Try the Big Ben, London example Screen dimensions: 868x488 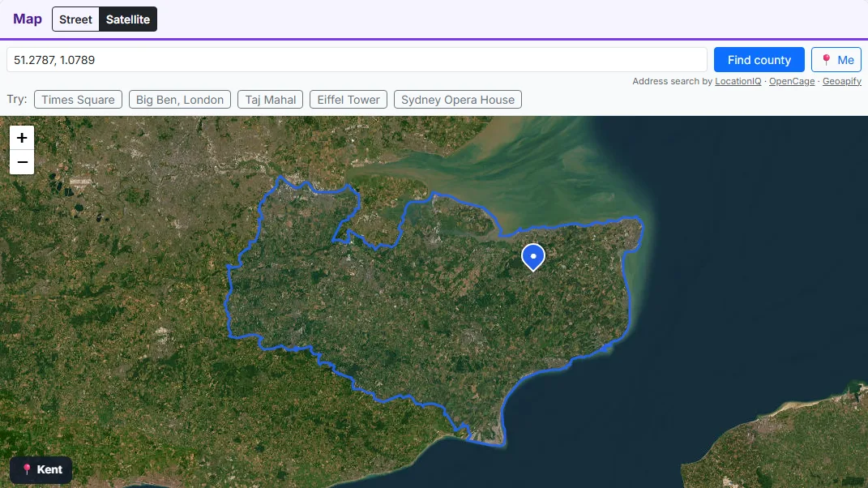click(x=180, y=100)
